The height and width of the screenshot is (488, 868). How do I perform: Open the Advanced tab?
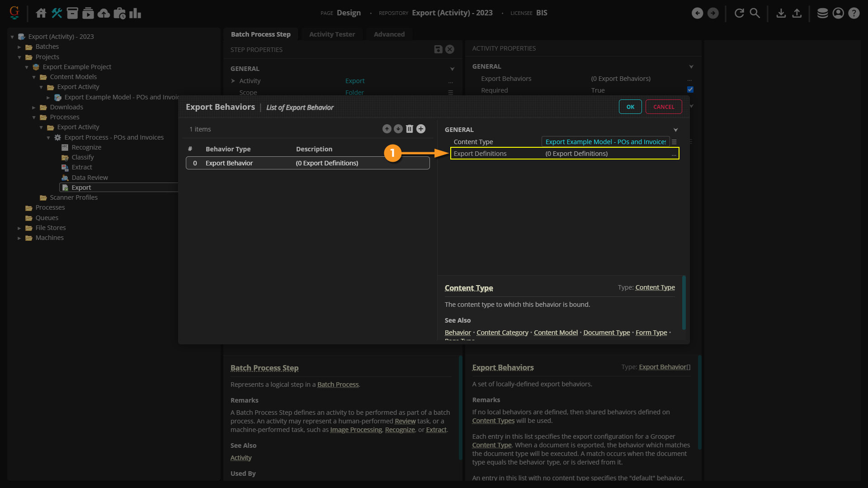389,34
